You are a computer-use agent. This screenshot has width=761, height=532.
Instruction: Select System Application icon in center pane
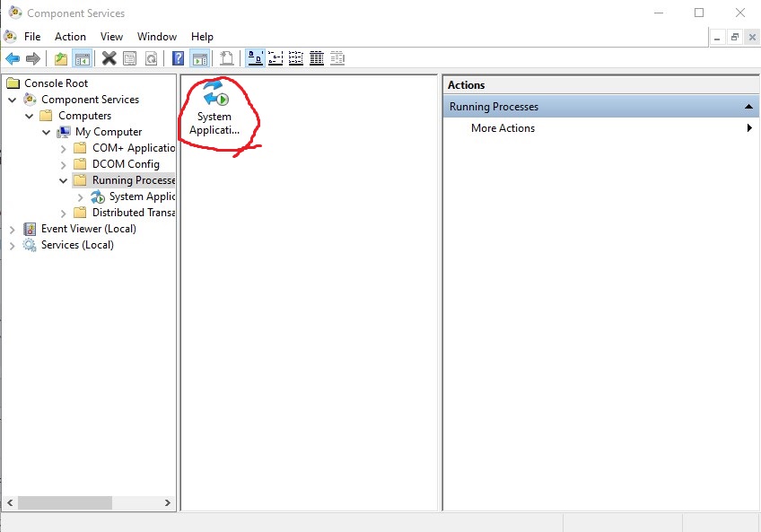pos(214,109)
